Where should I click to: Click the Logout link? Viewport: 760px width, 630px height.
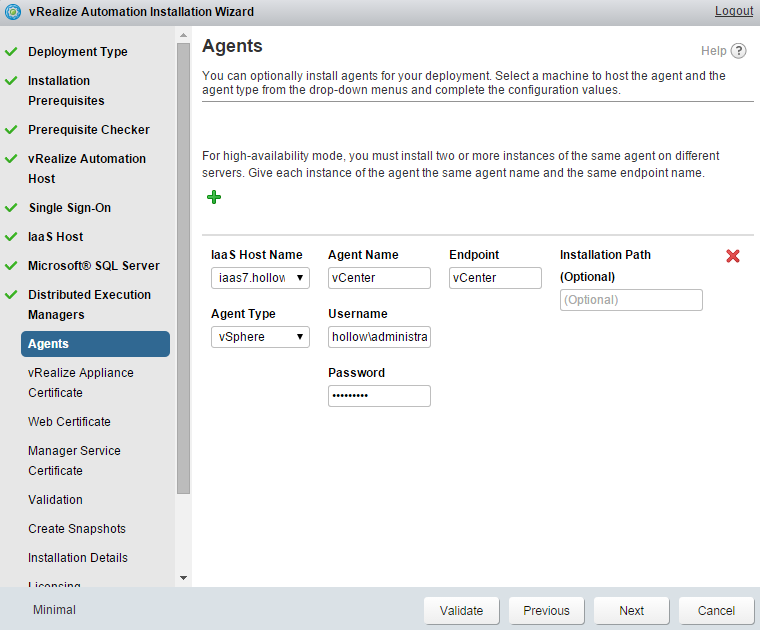click(x=733, y=11)
